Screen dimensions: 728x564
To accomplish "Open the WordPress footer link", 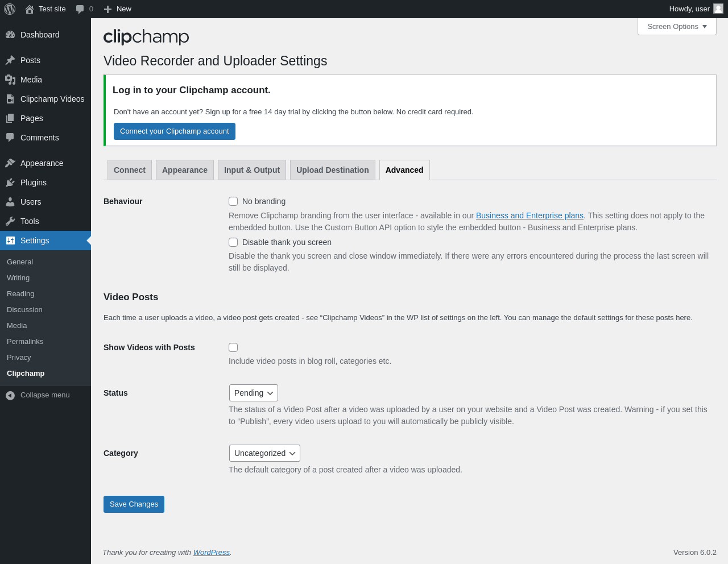I will [212, 553].
